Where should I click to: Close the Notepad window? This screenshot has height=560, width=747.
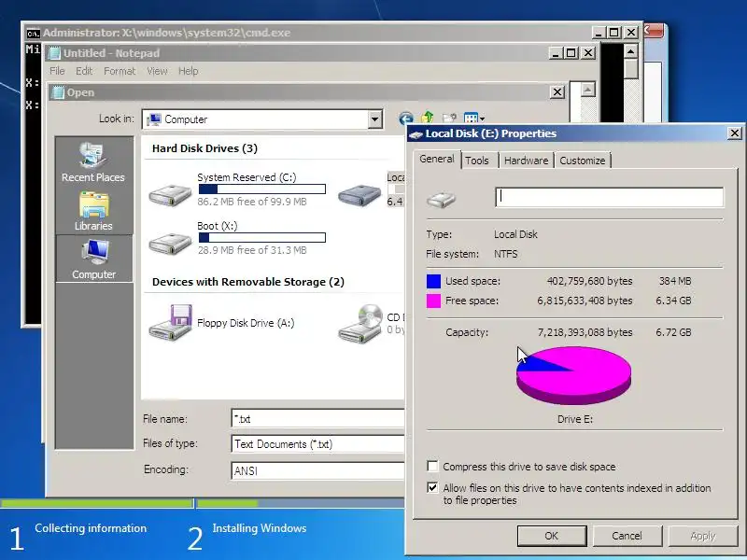click(x=588, y=53)
